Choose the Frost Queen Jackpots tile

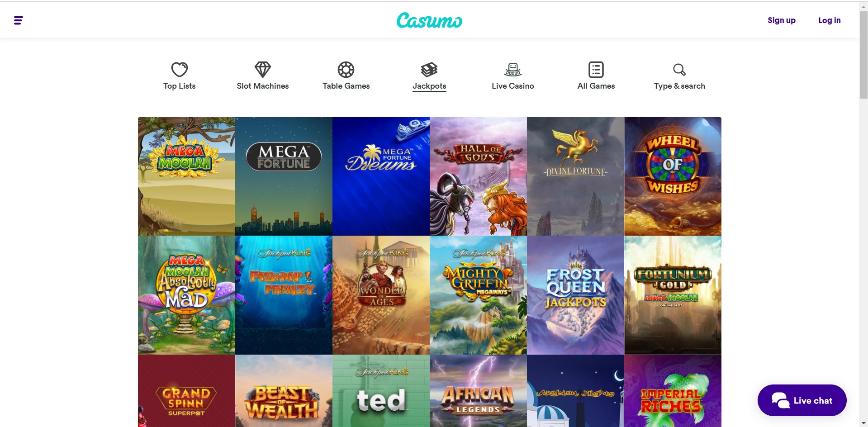[x=575, y=295]
